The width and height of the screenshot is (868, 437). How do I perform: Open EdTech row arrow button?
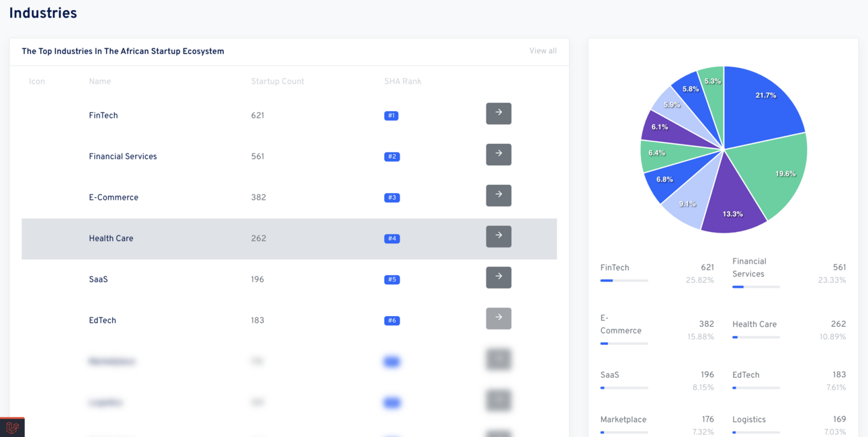(x=498, y=319)
